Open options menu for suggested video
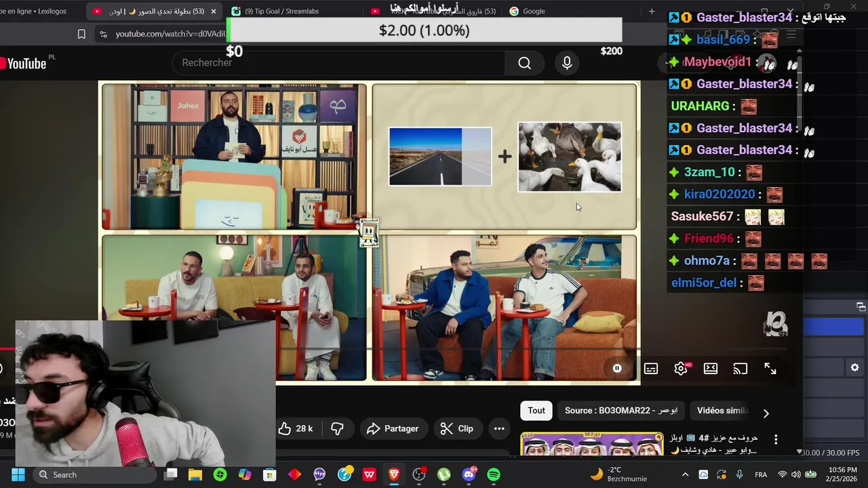 tap(776, 439)
